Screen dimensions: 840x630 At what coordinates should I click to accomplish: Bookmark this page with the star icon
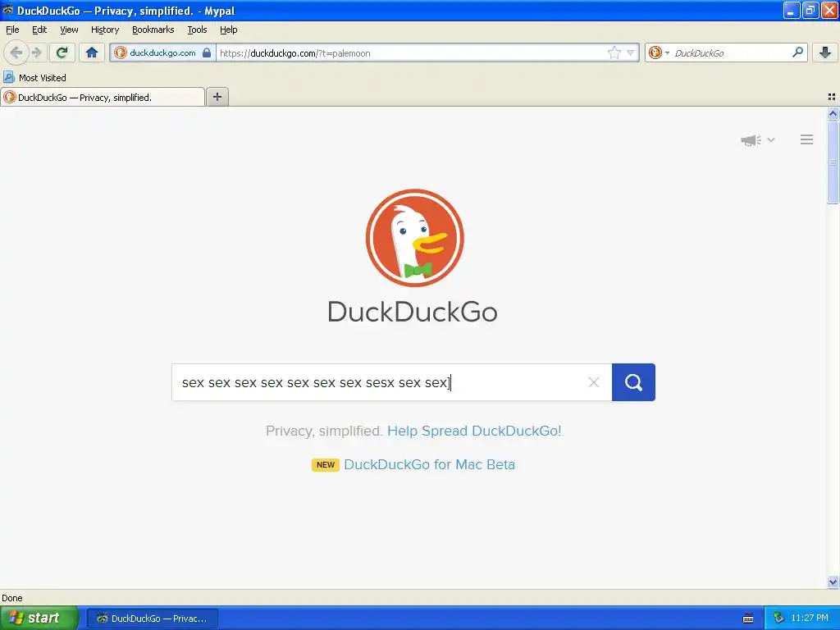tap(614, 52)
